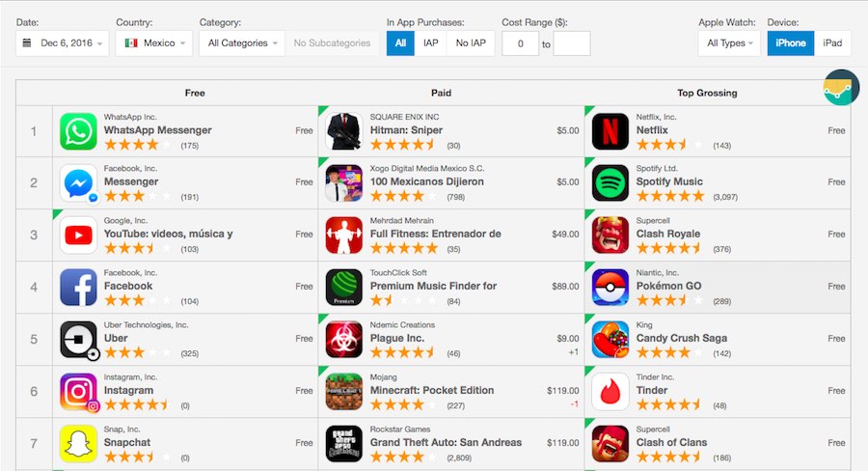Click the minimum cost range field
Screen dimensions: 868x471
point(521,43)
